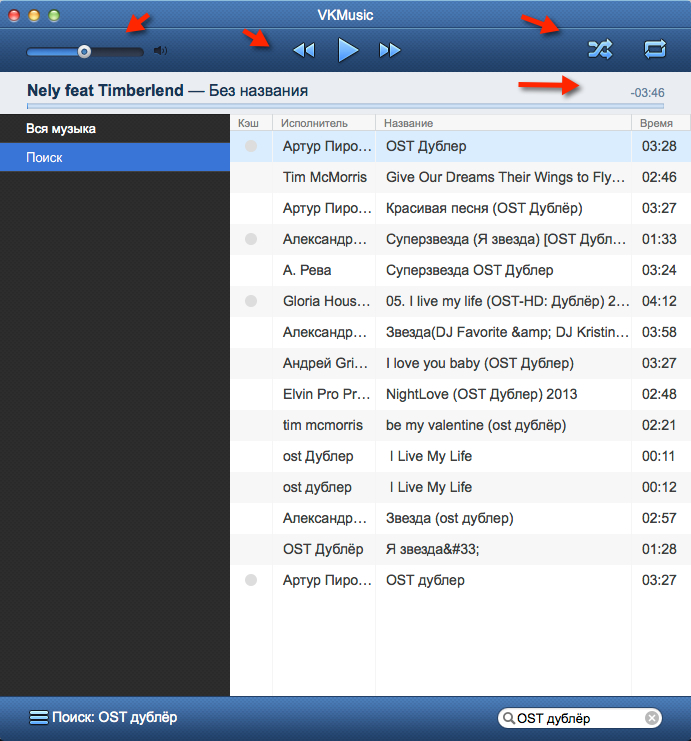This screenshot has width=691, height=741.
Task: Click the speaker volume icon
Action: 161,51
